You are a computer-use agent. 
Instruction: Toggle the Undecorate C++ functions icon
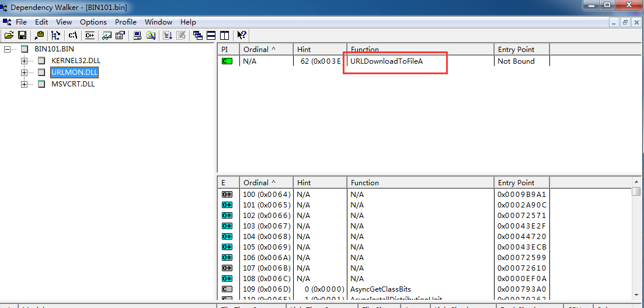tap(90, 36)
